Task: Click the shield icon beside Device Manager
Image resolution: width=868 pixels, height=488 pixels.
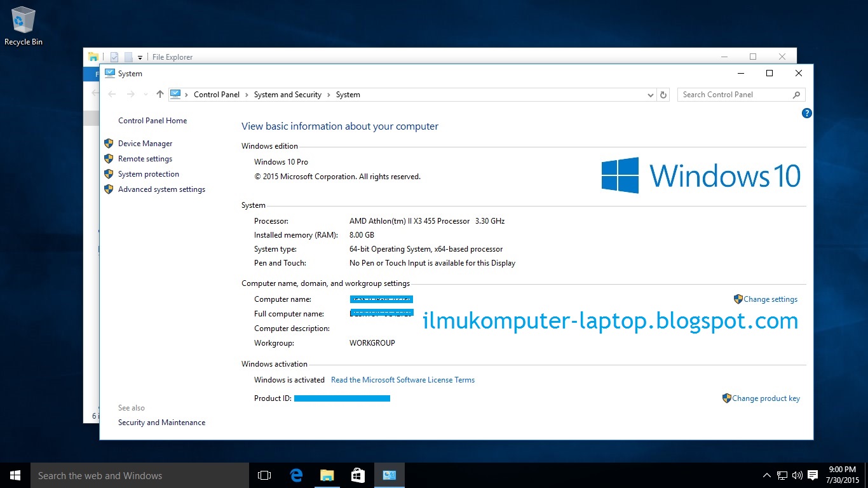Action: [x=109, y=144]
